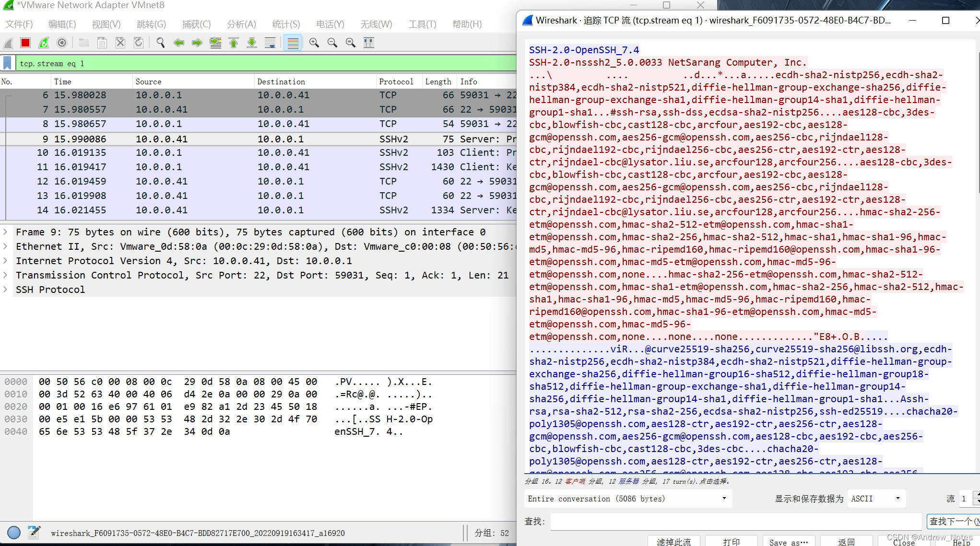Click the 查找 search text field
The width and height of the screenshot is (980, 546).
[x=735, y=521]
